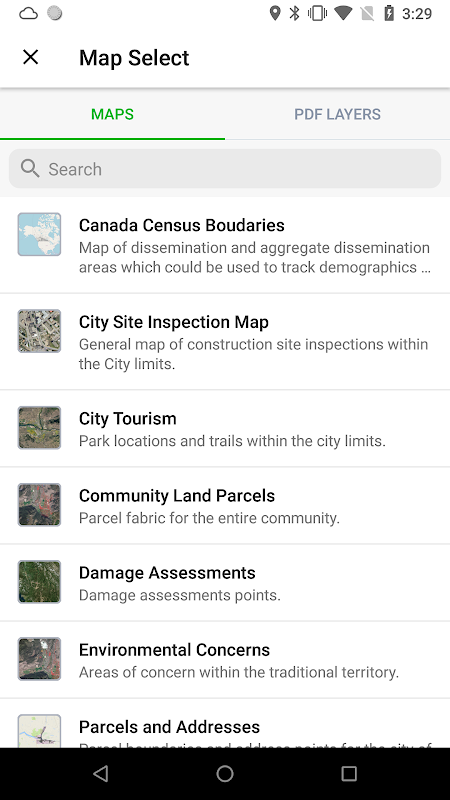
Task: Select the City Tourism map thumbnail
Action: point(39,428)
